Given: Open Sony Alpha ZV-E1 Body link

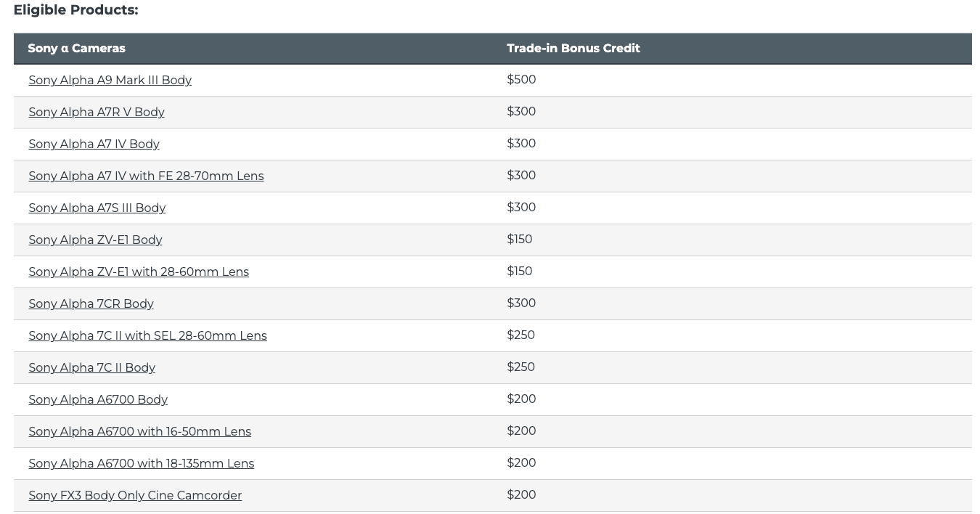Looking at the screenshot, I should tap(95, 240).
